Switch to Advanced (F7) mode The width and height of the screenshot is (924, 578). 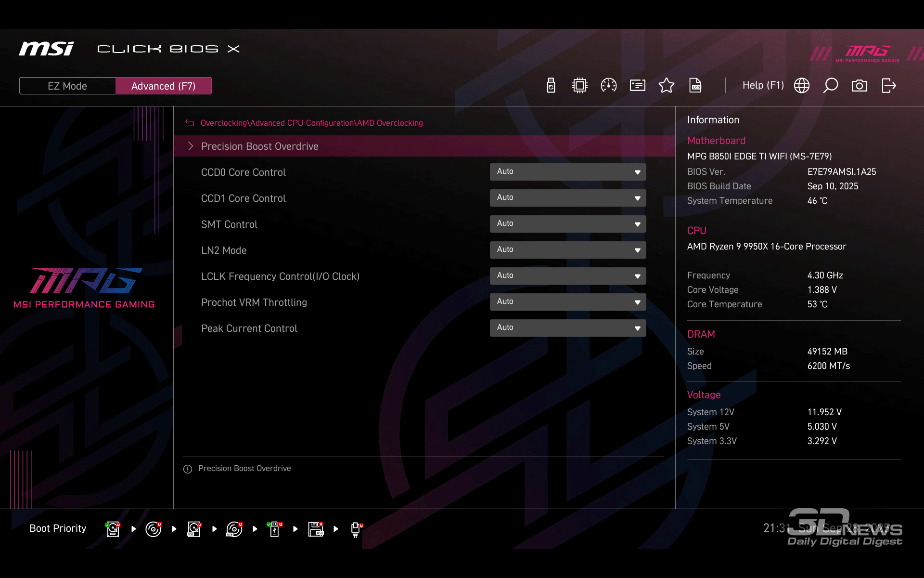(163, 86)
